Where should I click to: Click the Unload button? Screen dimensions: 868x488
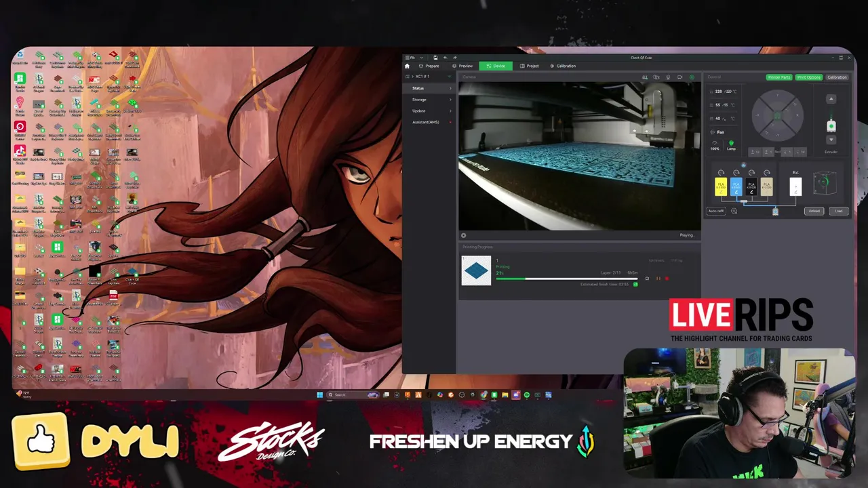tap(814, 211)
